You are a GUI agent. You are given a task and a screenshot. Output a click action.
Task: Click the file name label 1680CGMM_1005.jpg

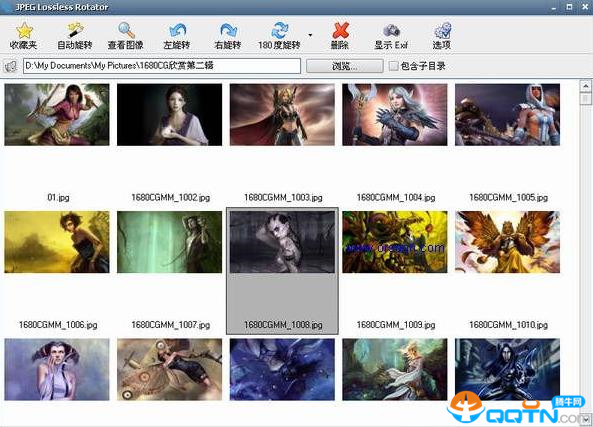pyautogui.click(x=509, y=197)
